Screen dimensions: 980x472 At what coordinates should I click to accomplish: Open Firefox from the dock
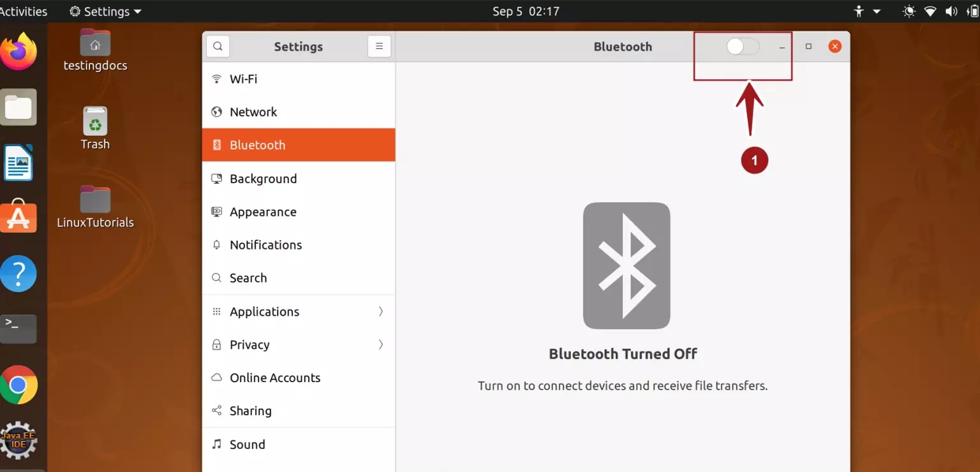(19, 51)
